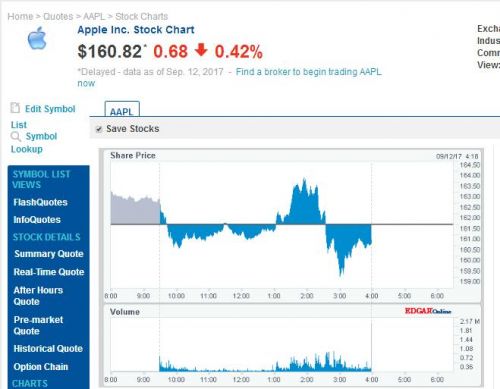Click the 2:00 peak in the share price chart

point(304,182)
